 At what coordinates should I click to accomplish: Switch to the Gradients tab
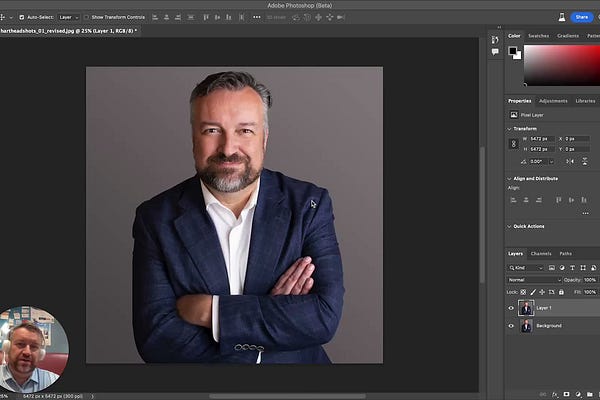(x=568, y=36)
